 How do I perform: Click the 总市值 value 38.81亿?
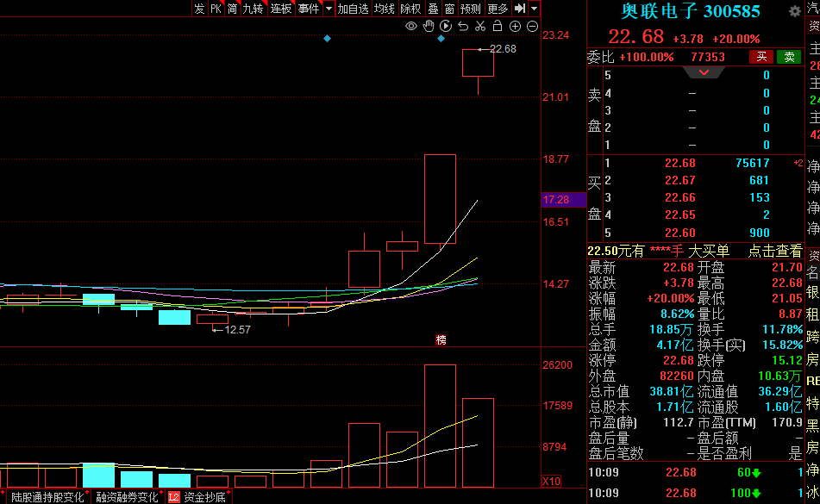pyautogui.click(x=672, y=391)
